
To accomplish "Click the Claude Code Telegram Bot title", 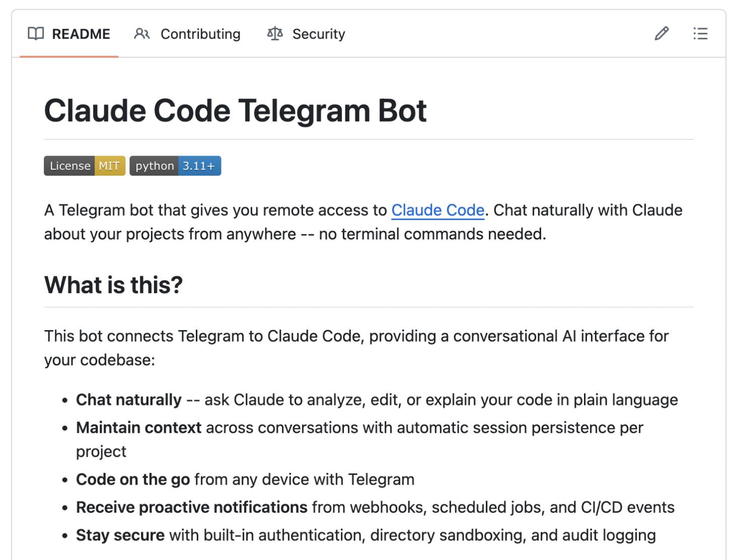I will click(x=235, y=110).
